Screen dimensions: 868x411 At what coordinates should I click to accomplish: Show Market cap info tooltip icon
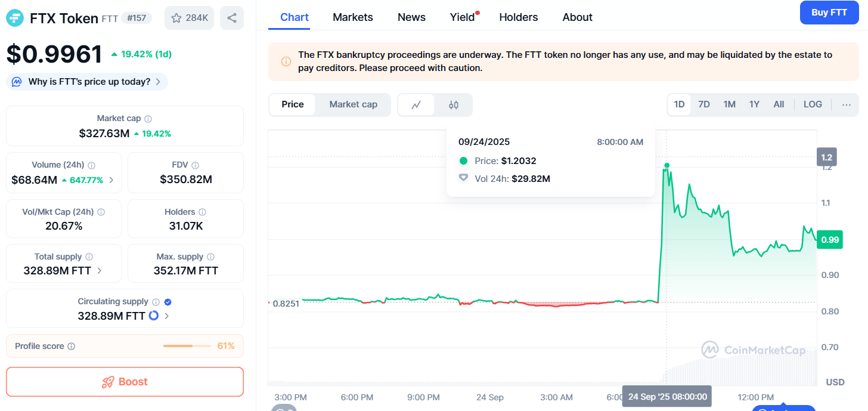[148, 119]
